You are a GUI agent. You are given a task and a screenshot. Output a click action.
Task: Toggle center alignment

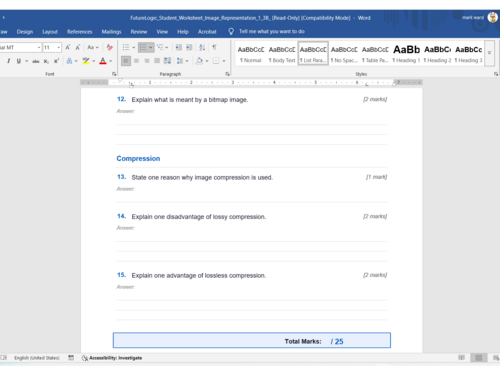[x=136, y=61]
